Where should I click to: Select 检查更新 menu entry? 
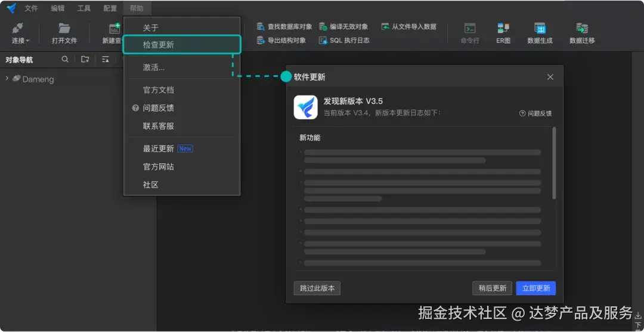[182, 45]
